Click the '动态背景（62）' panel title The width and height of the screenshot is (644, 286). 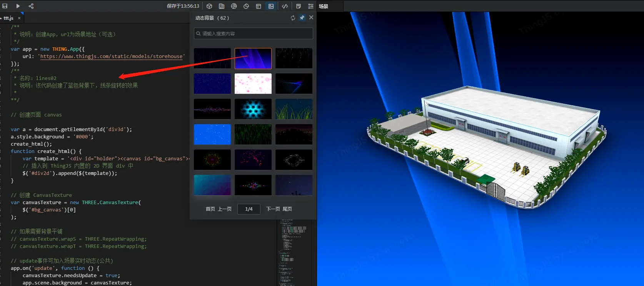pos(212,18)
